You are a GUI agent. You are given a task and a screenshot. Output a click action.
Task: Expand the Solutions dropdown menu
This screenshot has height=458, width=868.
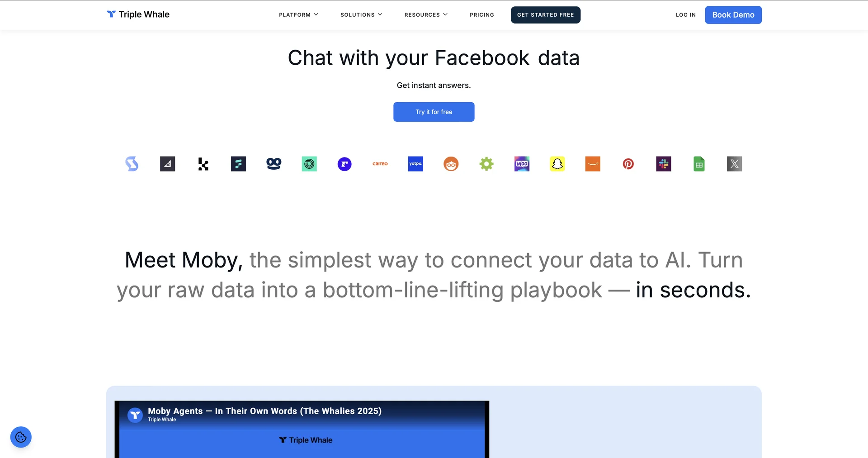(361, 15)
